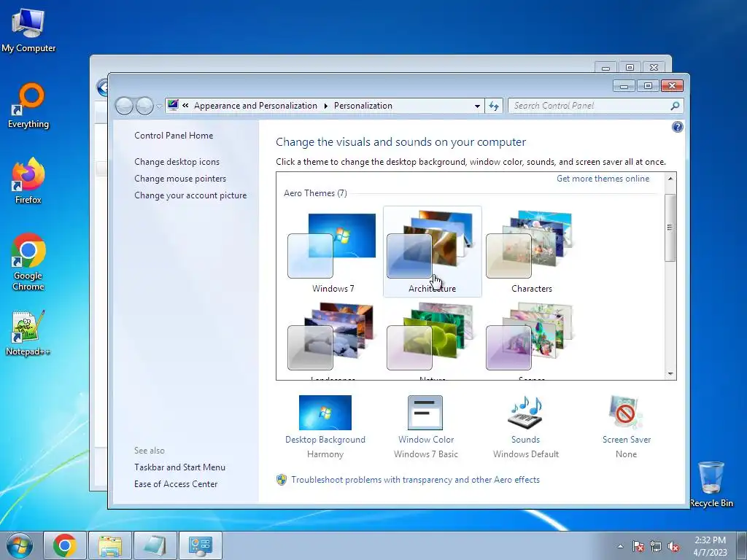Click the Forward navigation button

(144, 106)
